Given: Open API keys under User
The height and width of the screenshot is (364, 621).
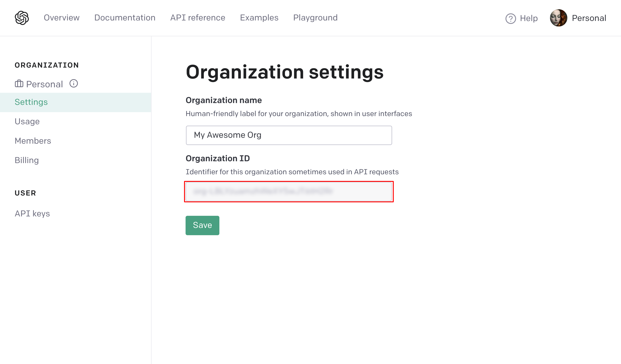Looking at the screenshot, I should point(32,214).
